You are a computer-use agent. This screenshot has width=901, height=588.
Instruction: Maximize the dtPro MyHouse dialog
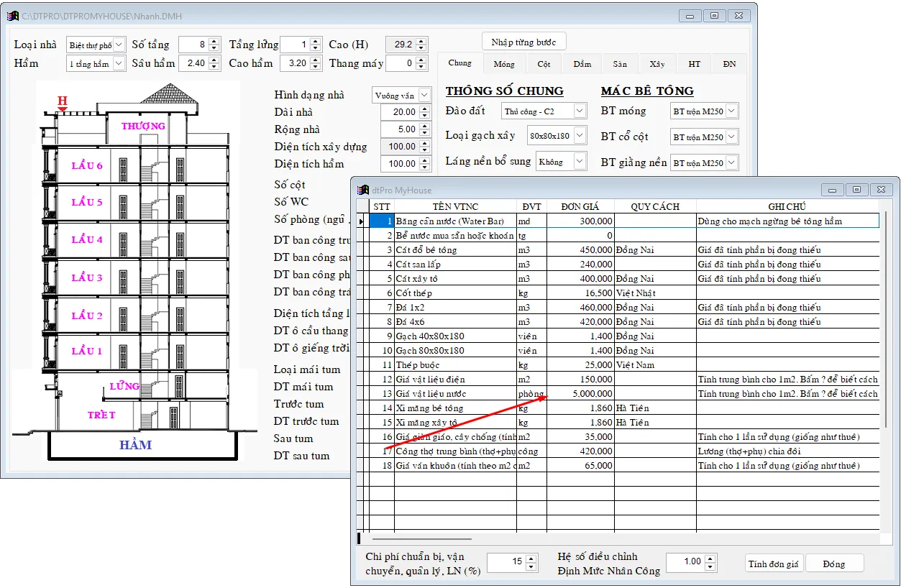pos(856,190)
